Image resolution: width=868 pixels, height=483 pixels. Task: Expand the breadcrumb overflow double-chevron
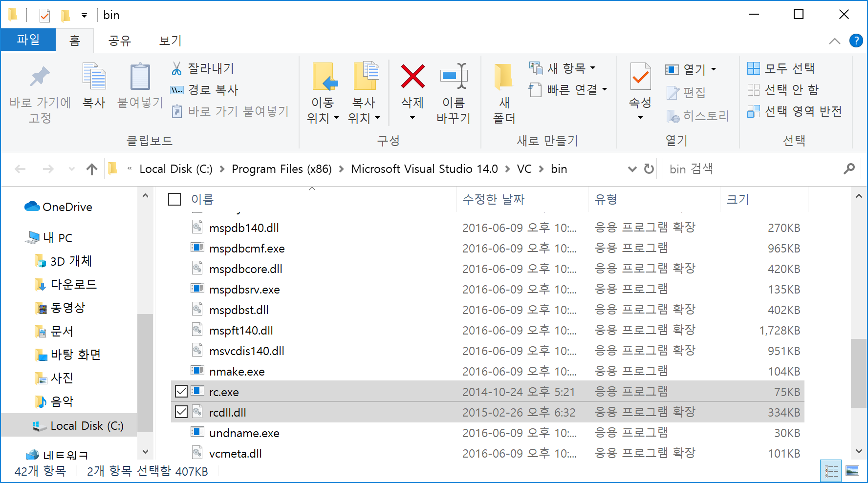pyautogui.click(x=130, y=169)
